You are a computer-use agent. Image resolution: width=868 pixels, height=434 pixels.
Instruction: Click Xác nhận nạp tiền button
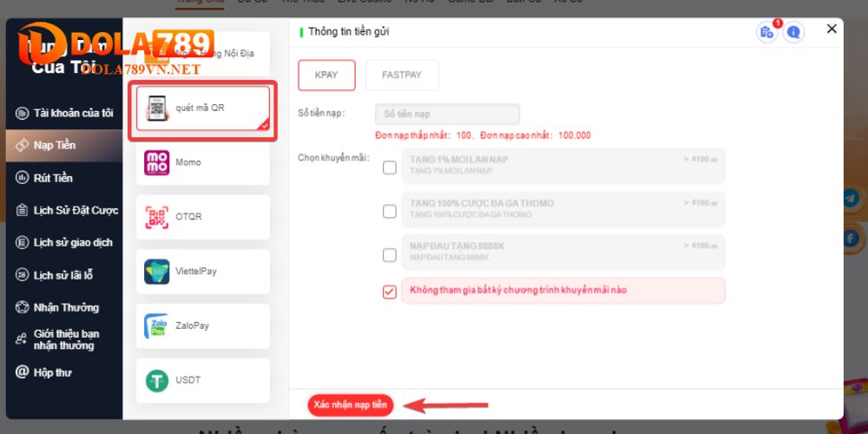[351, 405]
